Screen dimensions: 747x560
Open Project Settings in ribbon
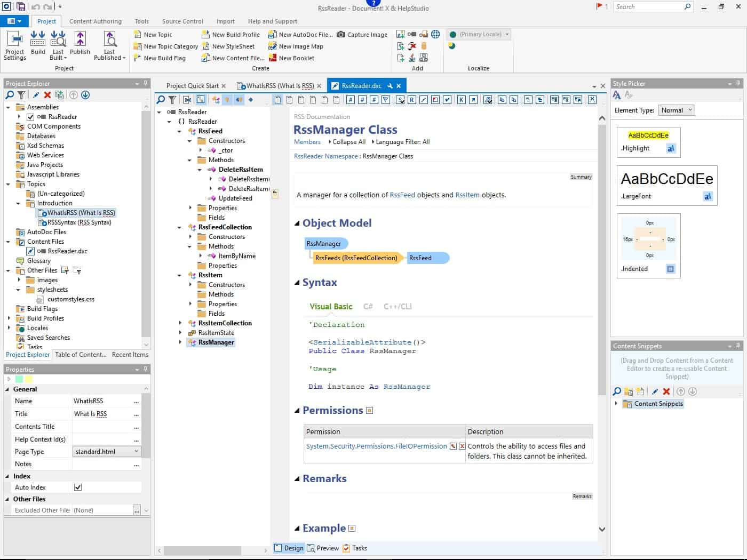15,45
